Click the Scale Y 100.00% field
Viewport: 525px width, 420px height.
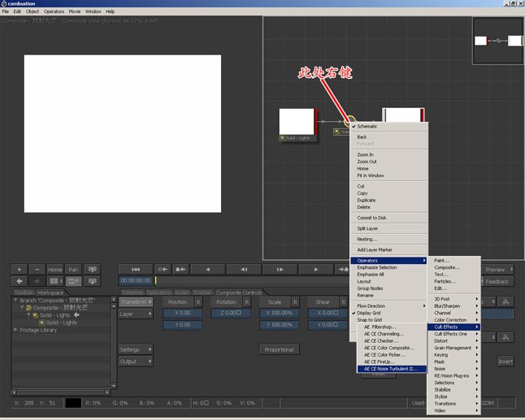pos(280,325)
